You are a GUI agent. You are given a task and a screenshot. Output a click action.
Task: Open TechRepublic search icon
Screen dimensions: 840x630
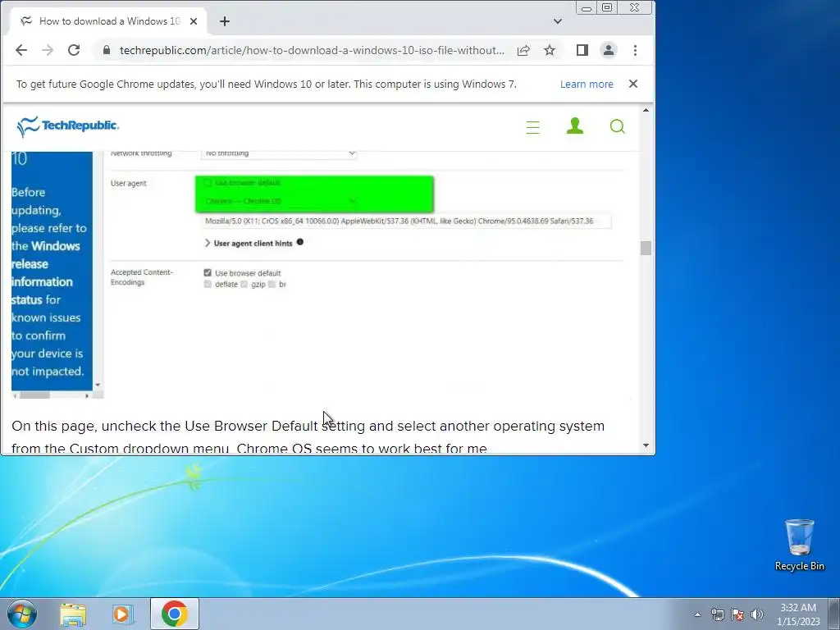617,126
